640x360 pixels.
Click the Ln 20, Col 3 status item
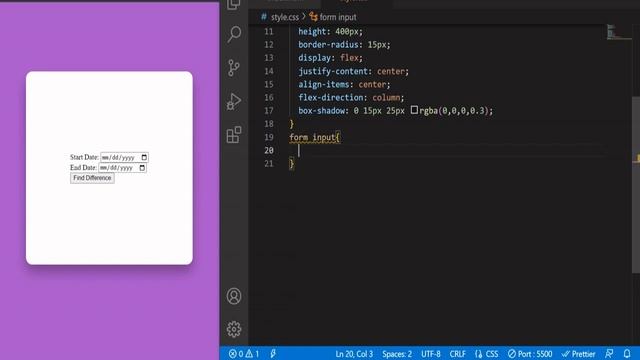point(354,354)
